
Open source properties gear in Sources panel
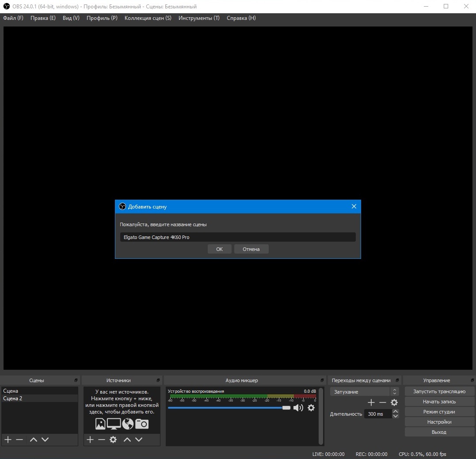[113, 439]
